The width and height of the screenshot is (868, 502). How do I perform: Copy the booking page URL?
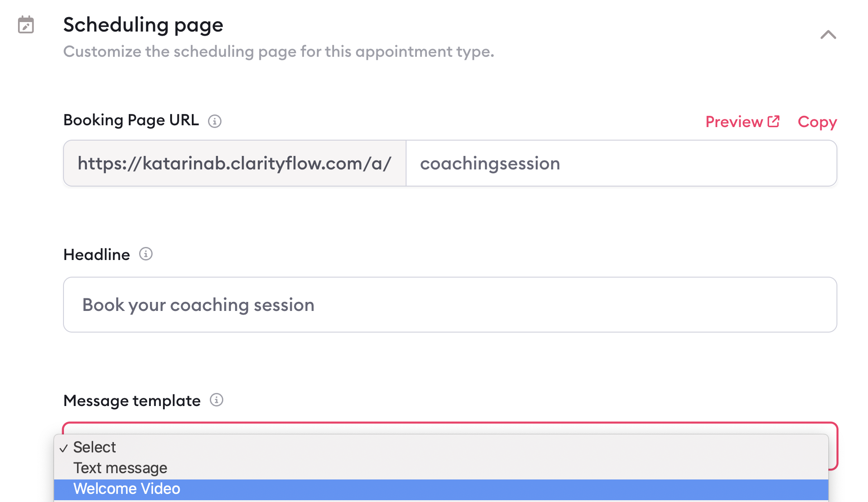click(x=817, y=122)
